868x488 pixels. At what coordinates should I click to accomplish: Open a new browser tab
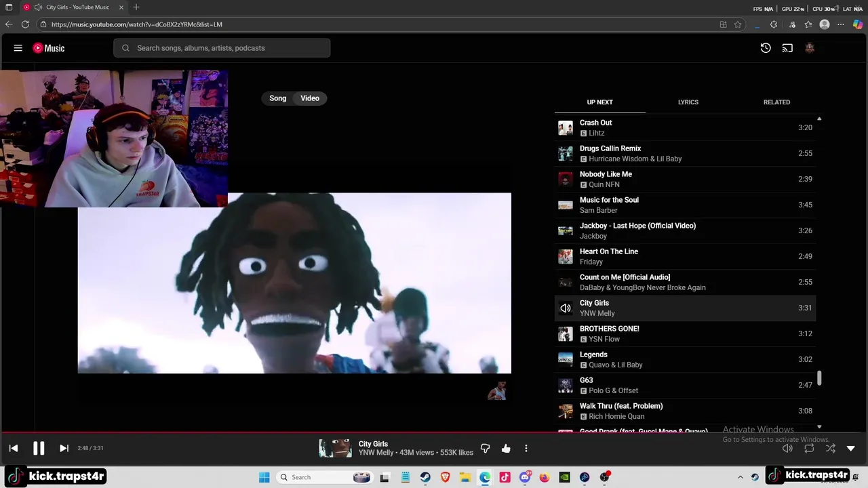(136, 7)
